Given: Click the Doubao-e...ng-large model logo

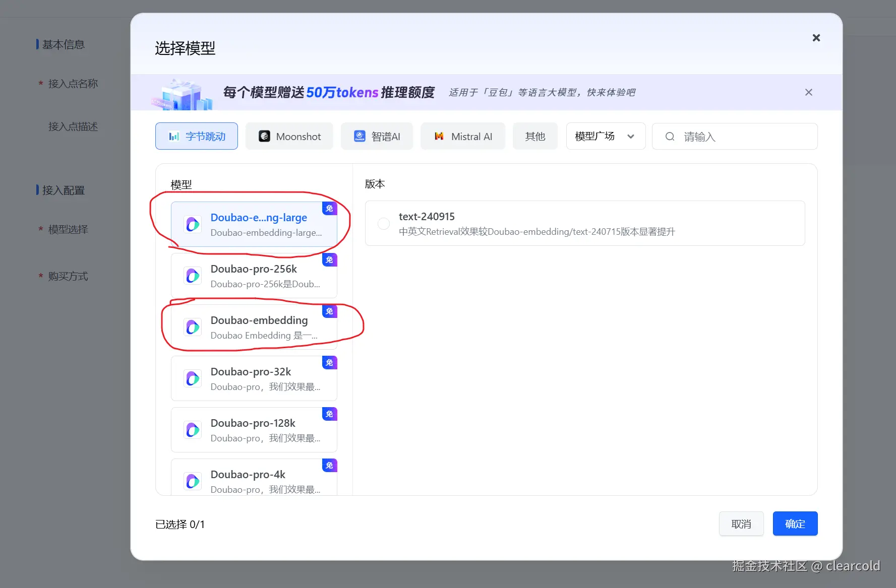Looking at the screenshot, I should pyautogui.click(x=193, y=225).
